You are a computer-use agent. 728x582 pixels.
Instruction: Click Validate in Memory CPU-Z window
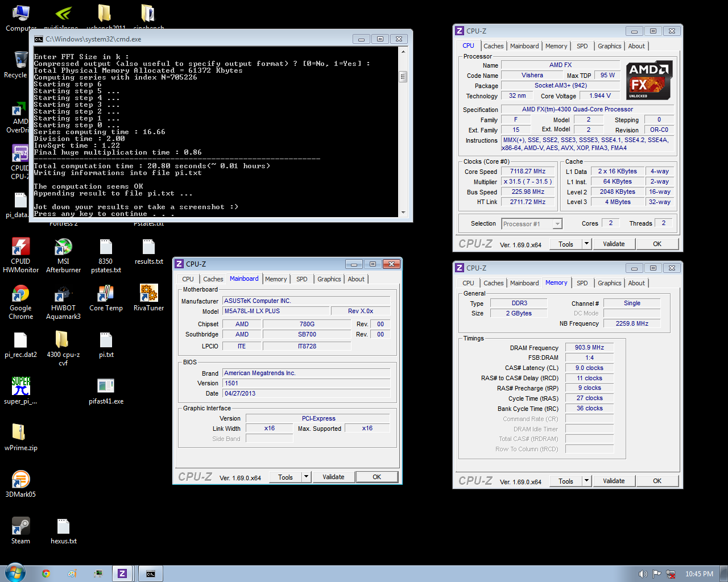coord(614,481)
